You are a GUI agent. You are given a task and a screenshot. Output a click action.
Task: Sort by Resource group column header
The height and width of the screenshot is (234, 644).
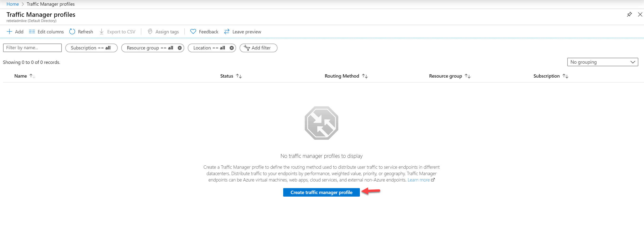(445, 76)
